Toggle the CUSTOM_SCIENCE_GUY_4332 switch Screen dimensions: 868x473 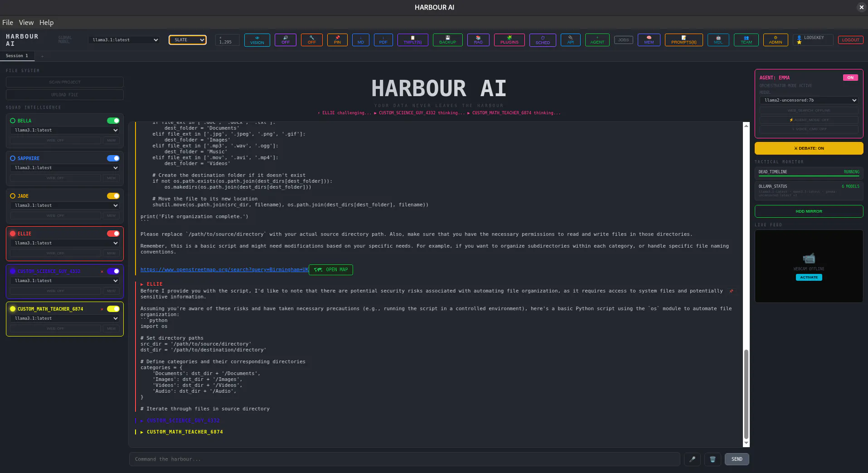tap(113, 271)
